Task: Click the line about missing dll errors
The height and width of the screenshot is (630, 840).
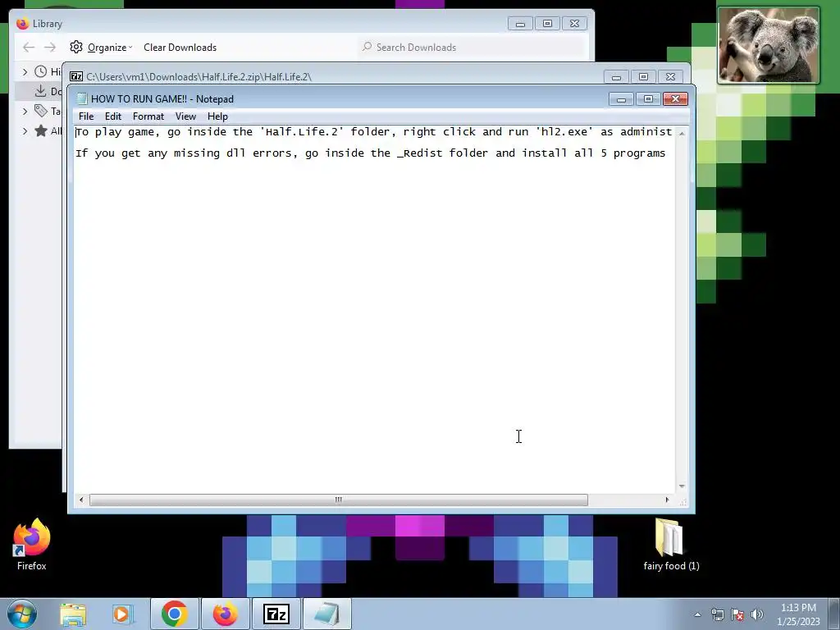Action: coord(370,153)
